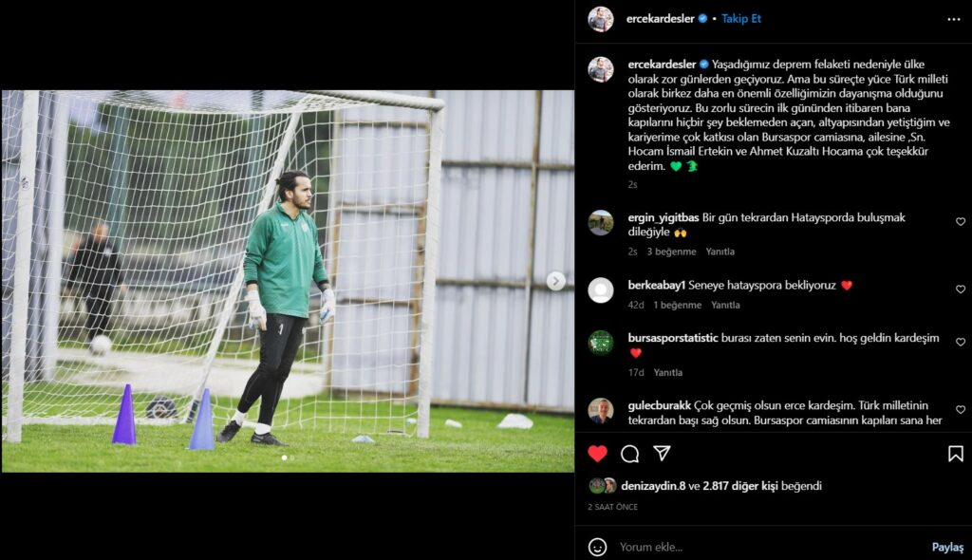The height and width of the screenshot is (560, 972).
Task: Like ergin_yigitbas comment heart
Action: [x=961, y=221]
